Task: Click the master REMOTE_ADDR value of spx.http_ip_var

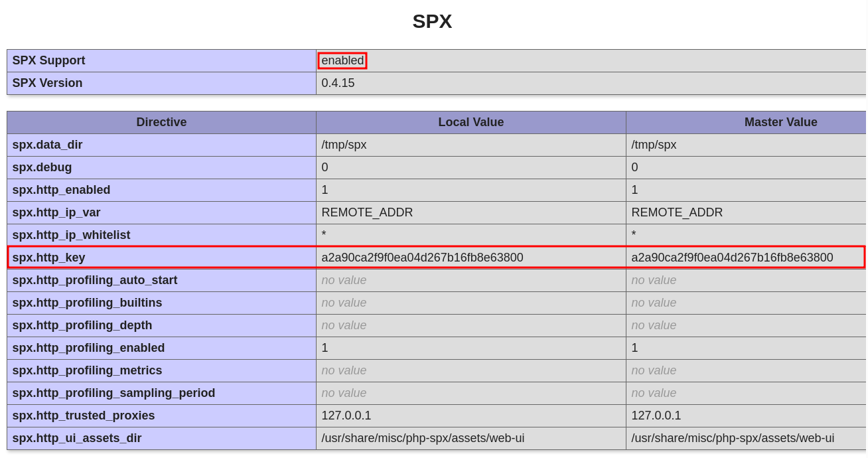Action: [x=677, y=212]
